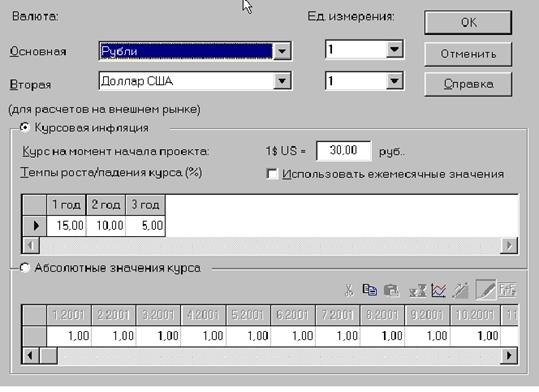The height and width of the screenshot is (392, 539).
Task: Open the Основная currency dropdown arrow
Action: (282, 51)
